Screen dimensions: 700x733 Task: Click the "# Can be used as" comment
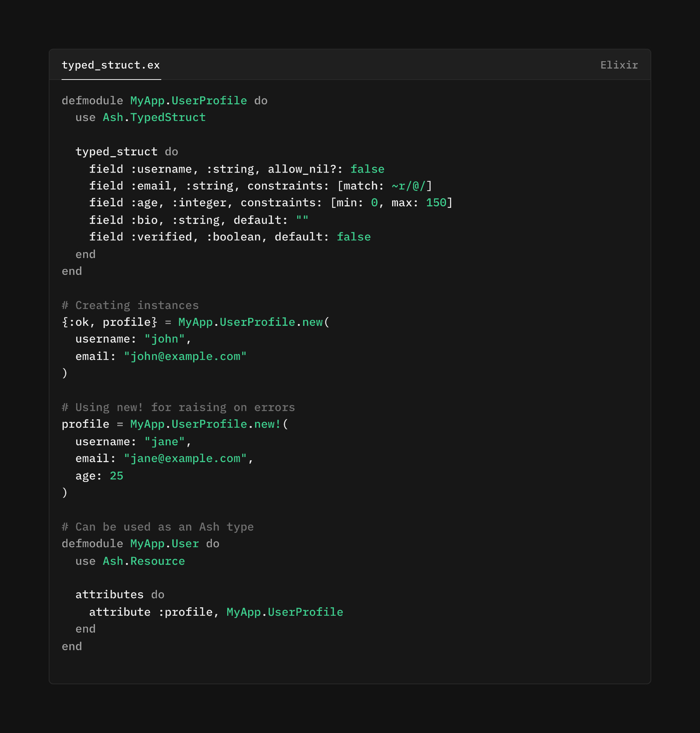click(158, 527)
